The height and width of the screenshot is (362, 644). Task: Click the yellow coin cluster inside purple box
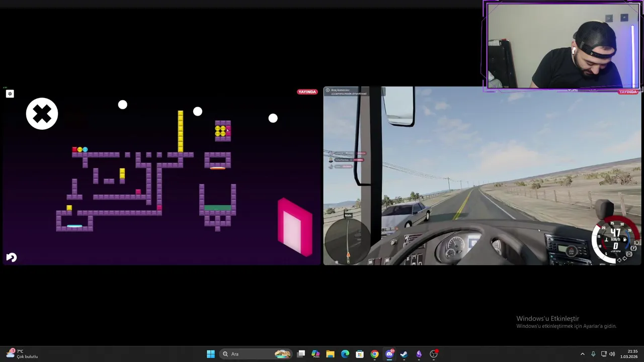(220, 131)
